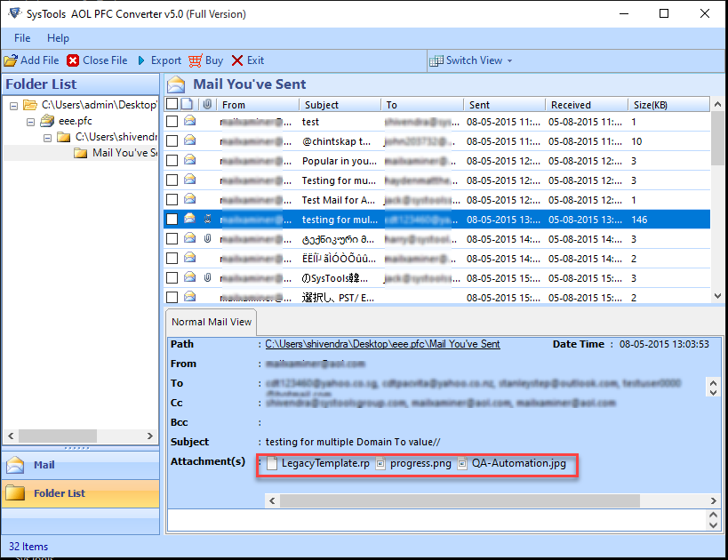Viewport: 728px width, 560px height.
Task: Sort by the Size(KB) column header
Action: pyautogui.click(x=669, y=105)
